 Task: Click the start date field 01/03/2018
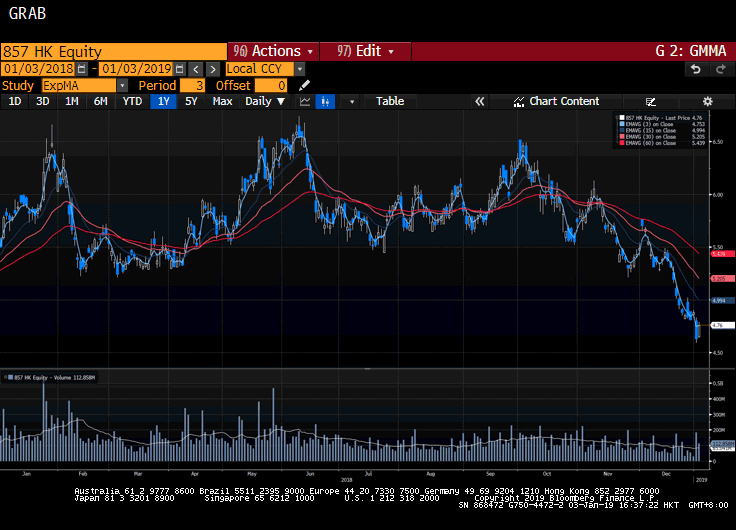[38, 69]
